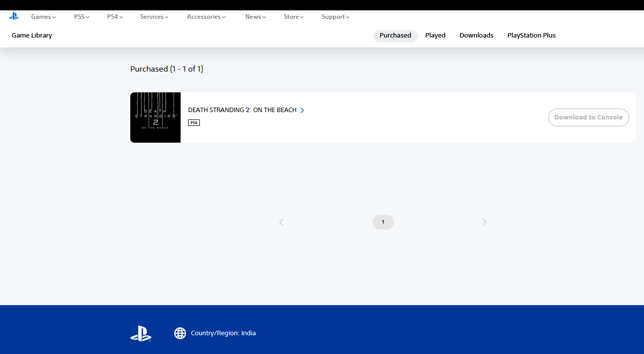This screenshot has width=644, height=354.
Task: Open the Services dropdown
Action: click(x=154, y=17)
